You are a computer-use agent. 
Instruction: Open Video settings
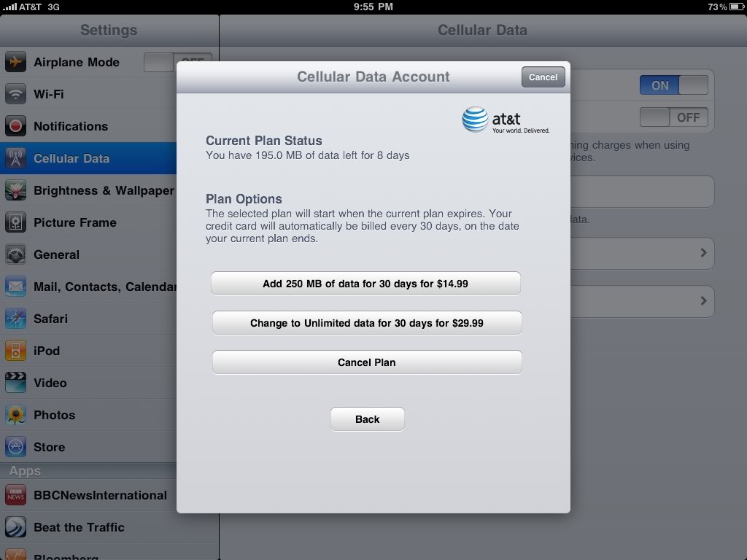click(88, 383)
